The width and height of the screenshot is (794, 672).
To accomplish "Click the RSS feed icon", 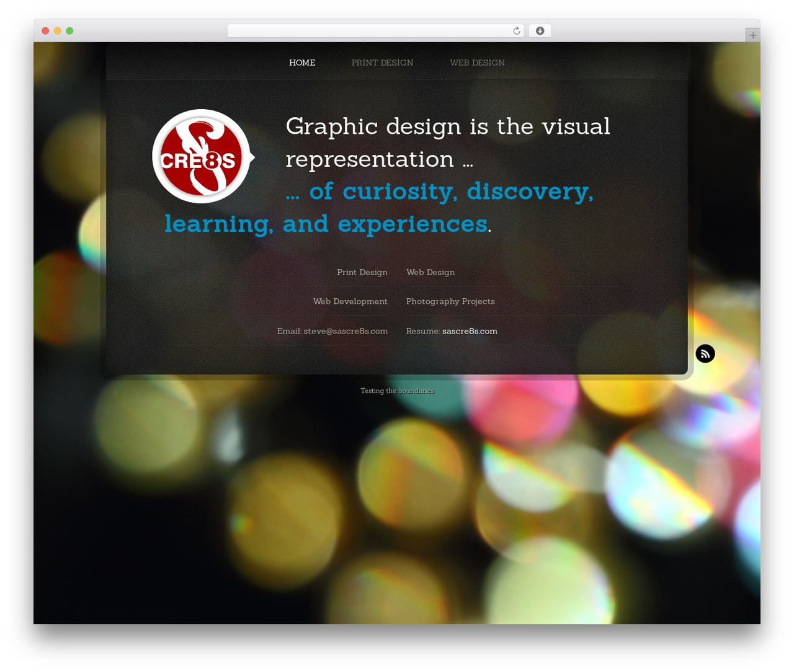I will pyautogui.click(x=705, y=353).
